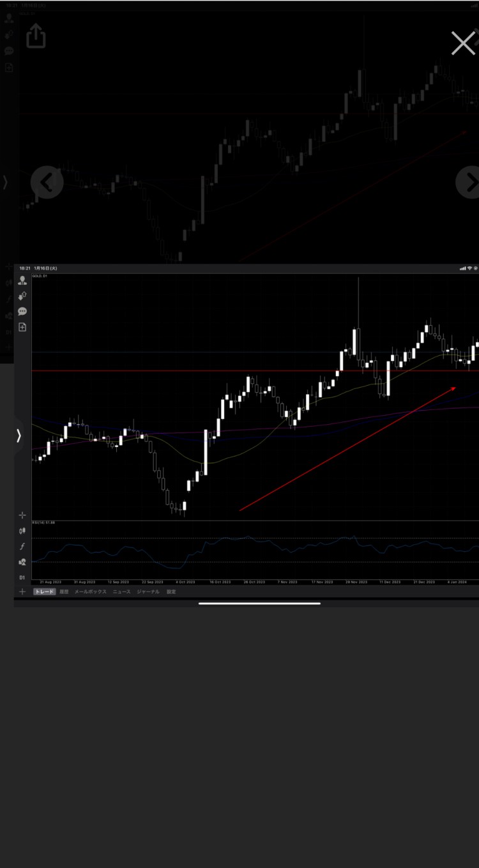
Task: Select the トレード tab
Action: pos(44,592)
